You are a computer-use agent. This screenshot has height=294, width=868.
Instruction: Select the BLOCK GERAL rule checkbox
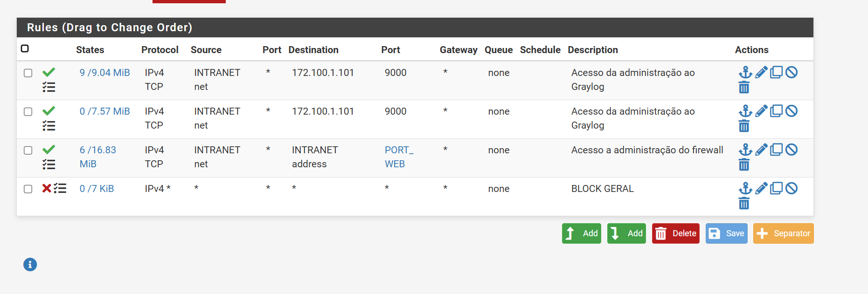28,189
